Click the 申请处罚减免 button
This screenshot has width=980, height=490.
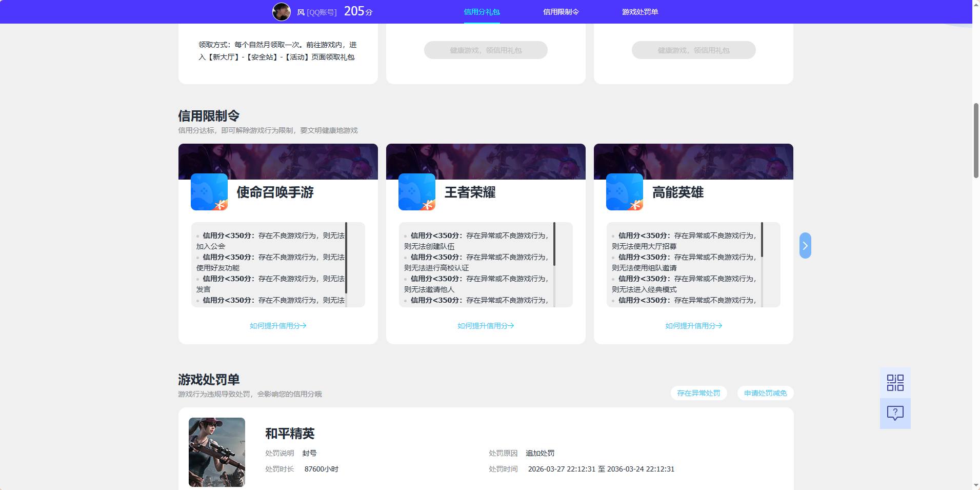click(x=765, y=393)
